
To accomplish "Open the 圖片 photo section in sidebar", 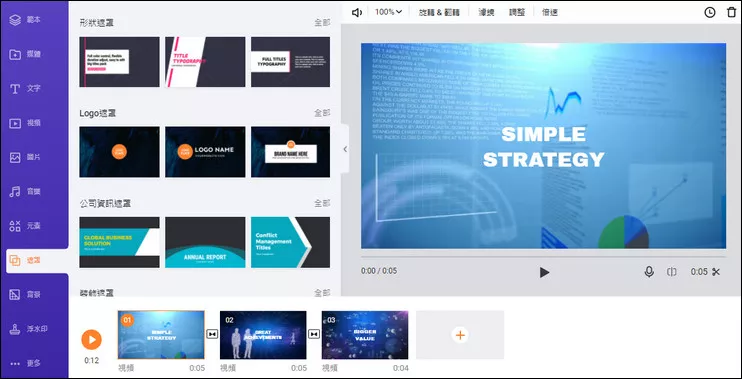I will pos(25,157).
